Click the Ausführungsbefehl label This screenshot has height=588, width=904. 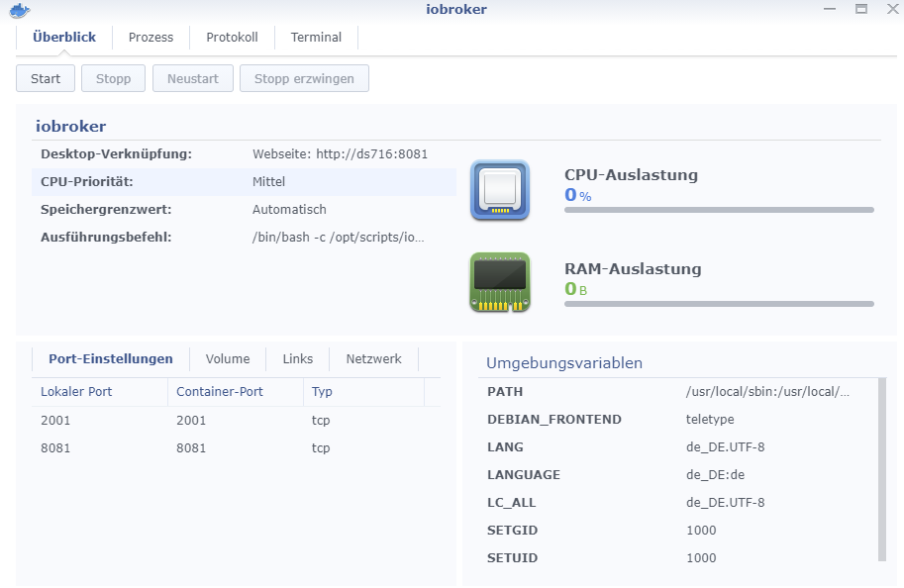coord(106,238)
